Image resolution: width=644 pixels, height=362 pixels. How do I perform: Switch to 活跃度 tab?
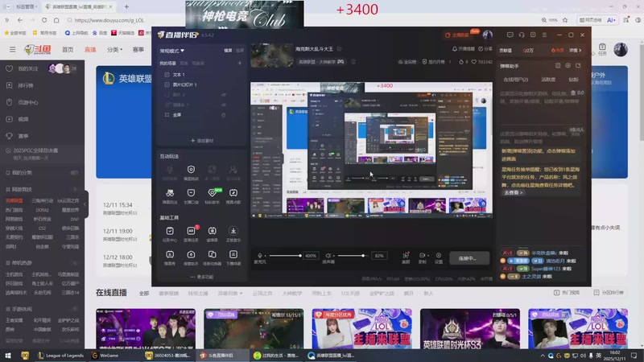(548, 80)
